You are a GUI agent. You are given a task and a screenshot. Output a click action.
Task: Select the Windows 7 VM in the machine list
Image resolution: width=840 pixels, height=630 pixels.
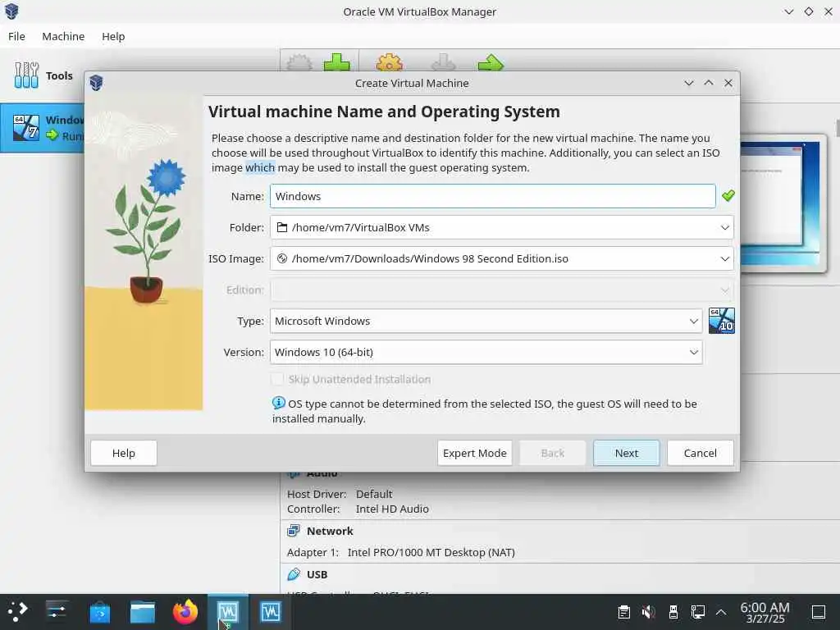pyautogui.click(x=43, y=128)
